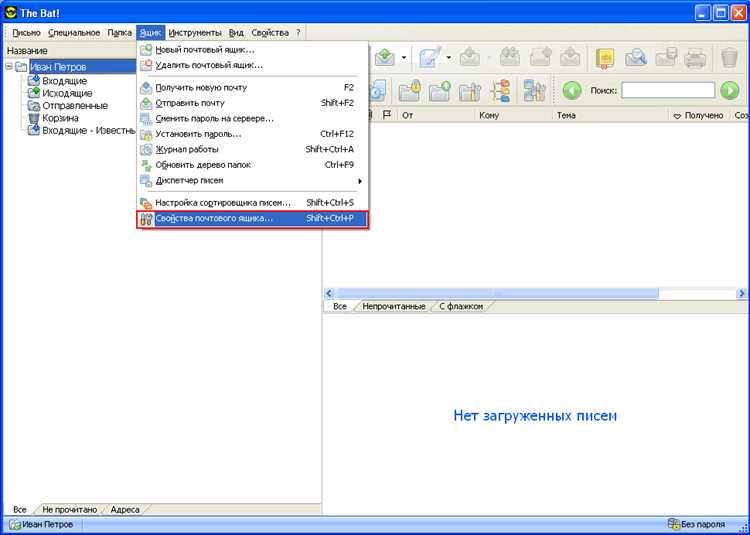
Task: Click the greyed-out Redirect message toolbar icon
Action: click(x=570, y=58)
